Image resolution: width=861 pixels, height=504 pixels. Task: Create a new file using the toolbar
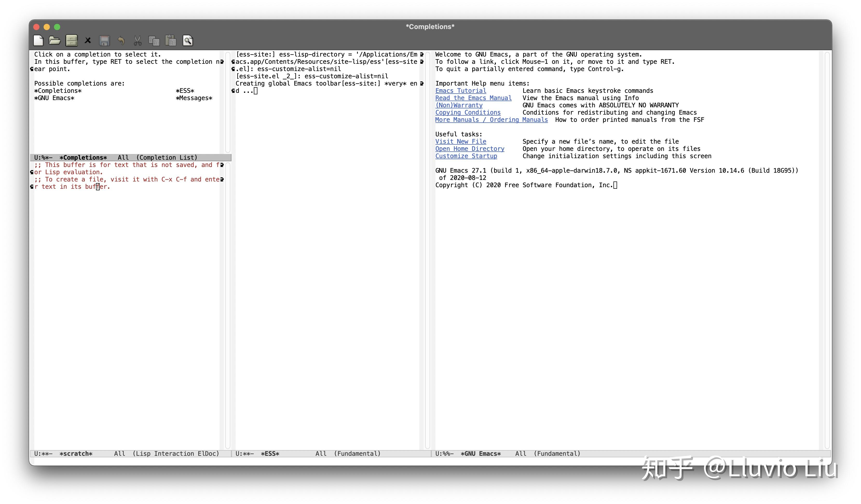point(38,40)
